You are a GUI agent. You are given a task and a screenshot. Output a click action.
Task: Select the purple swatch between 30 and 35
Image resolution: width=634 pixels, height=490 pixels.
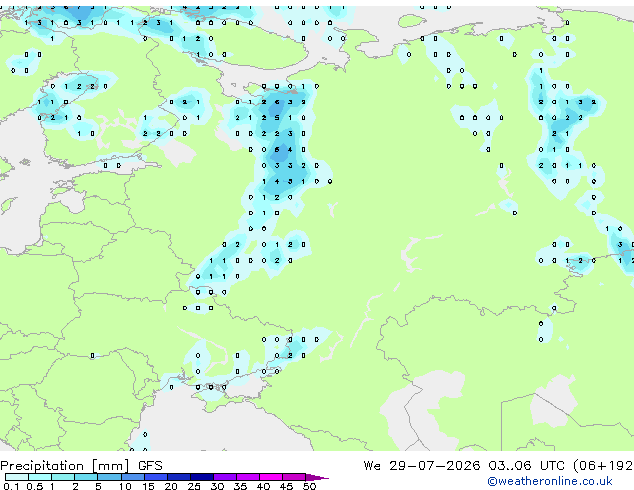click(225, 477)
